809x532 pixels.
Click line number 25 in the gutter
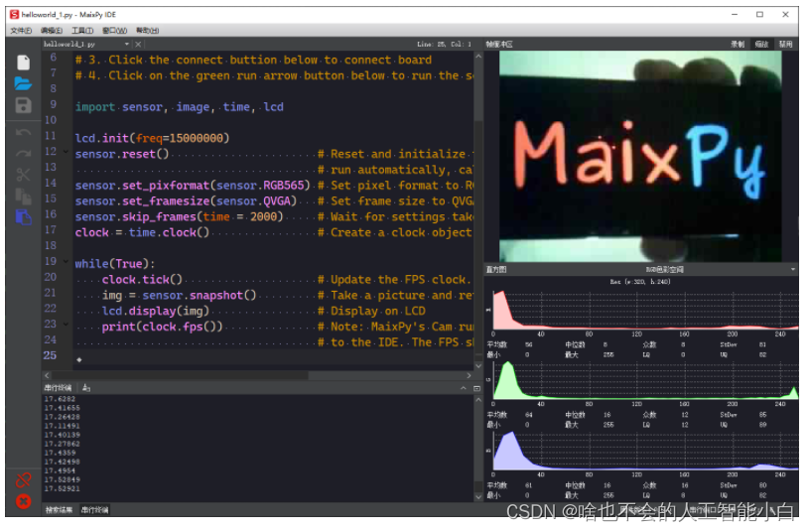coord(50,355)
